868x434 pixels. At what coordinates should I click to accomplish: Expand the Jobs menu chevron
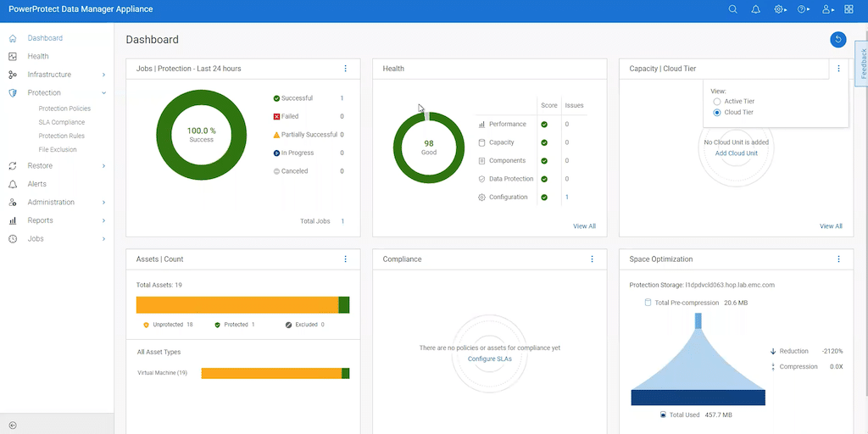tap(103, 238)
